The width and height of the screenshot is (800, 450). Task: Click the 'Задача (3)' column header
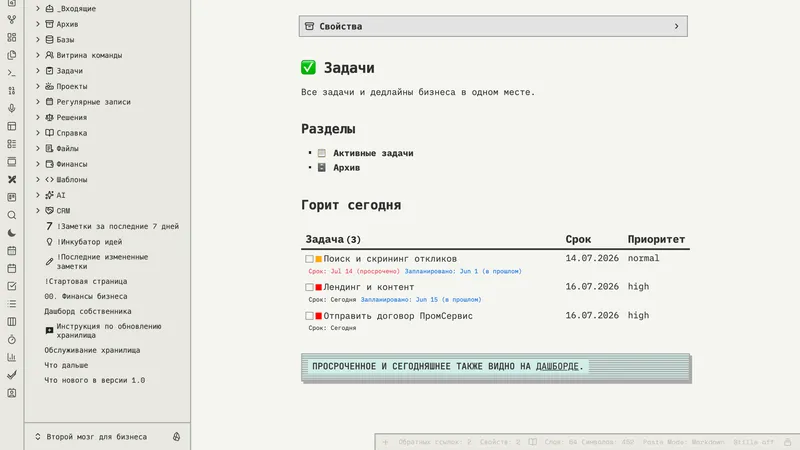click(x=333, y=239)
